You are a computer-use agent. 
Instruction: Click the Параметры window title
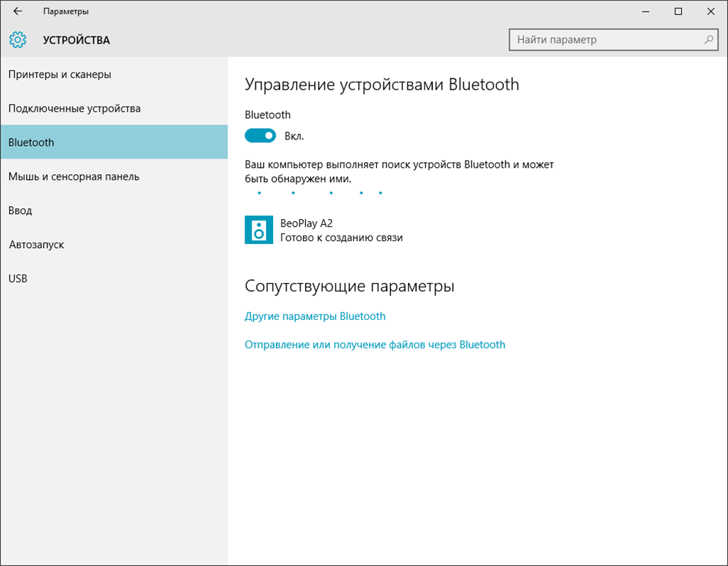pyautogui.click(x=66, y=11)
